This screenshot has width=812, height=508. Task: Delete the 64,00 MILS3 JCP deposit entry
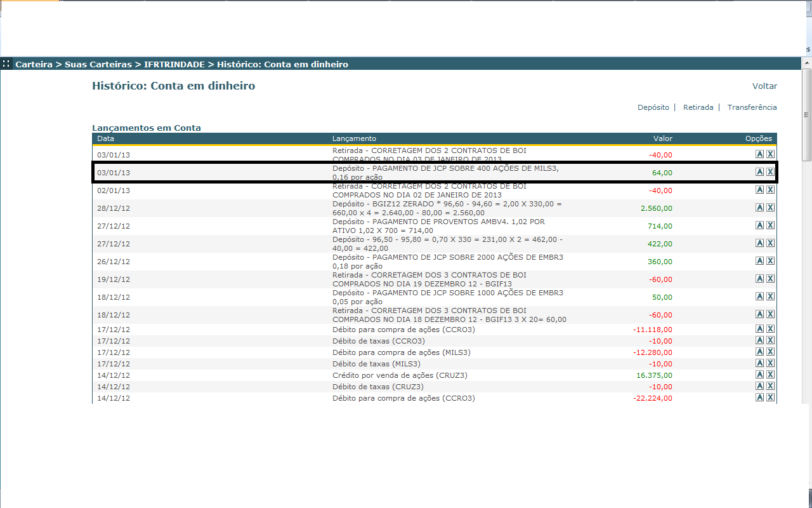[770, 172]
